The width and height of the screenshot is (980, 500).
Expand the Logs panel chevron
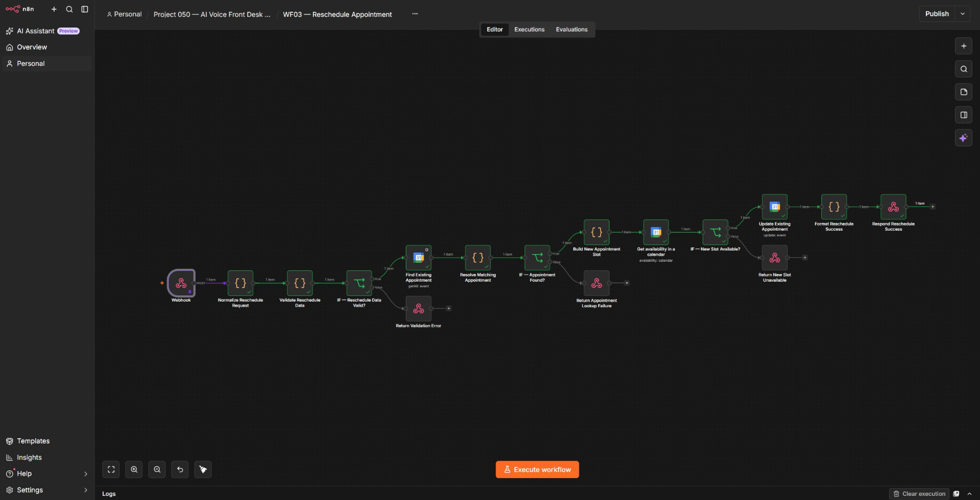969,494
